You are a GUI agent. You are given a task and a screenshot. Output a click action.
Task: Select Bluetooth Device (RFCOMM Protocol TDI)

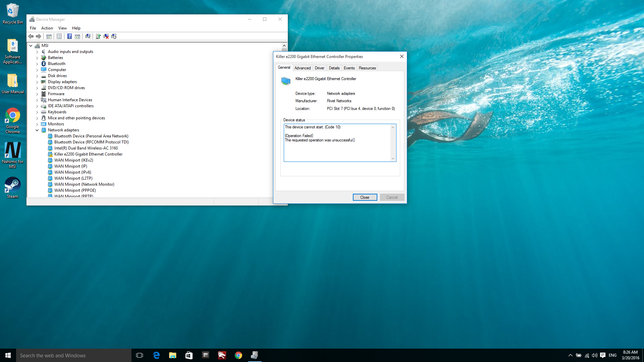coord(91,142)
